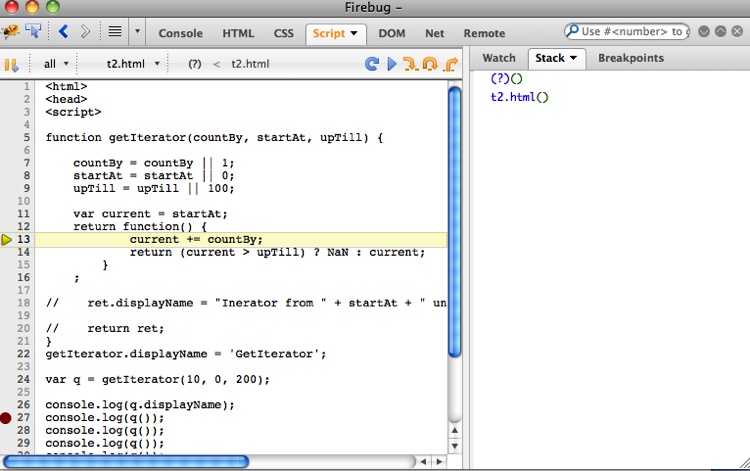Switch to the Console tab

pos(180,33)
